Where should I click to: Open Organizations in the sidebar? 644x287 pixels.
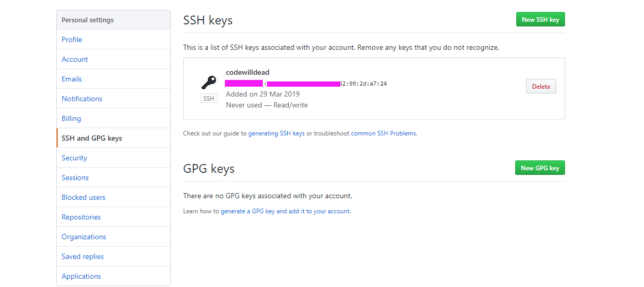point(84,237)
